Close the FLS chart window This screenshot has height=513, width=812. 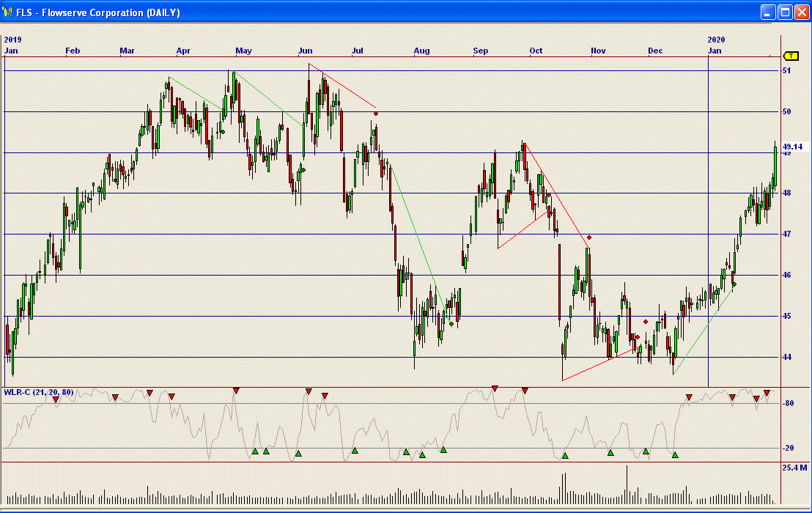tap(802, 12)
